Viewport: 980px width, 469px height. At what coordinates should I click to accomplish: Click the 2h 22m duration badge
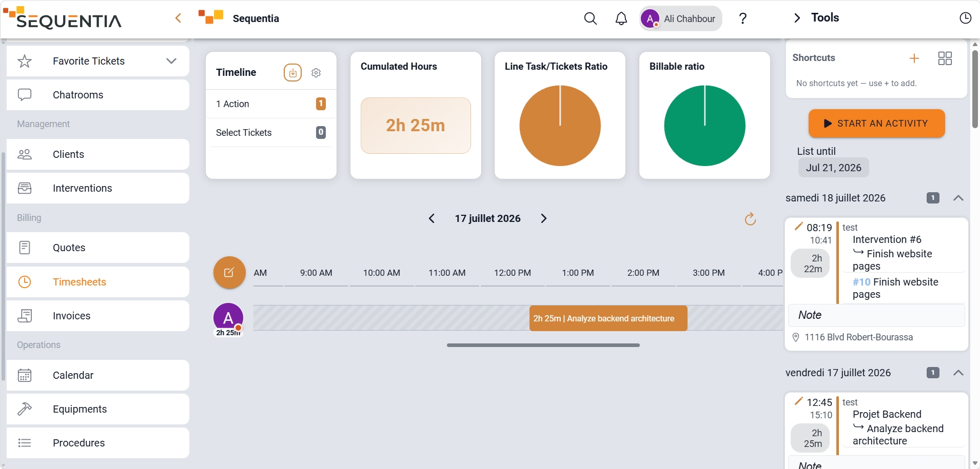pyautogui.click(x=810, y=263)
